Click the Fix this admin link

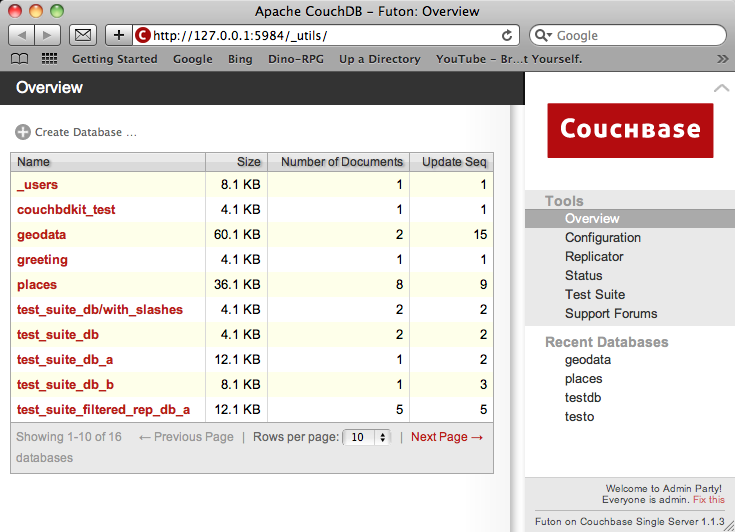pyautogui.click(x=709, y=499)
